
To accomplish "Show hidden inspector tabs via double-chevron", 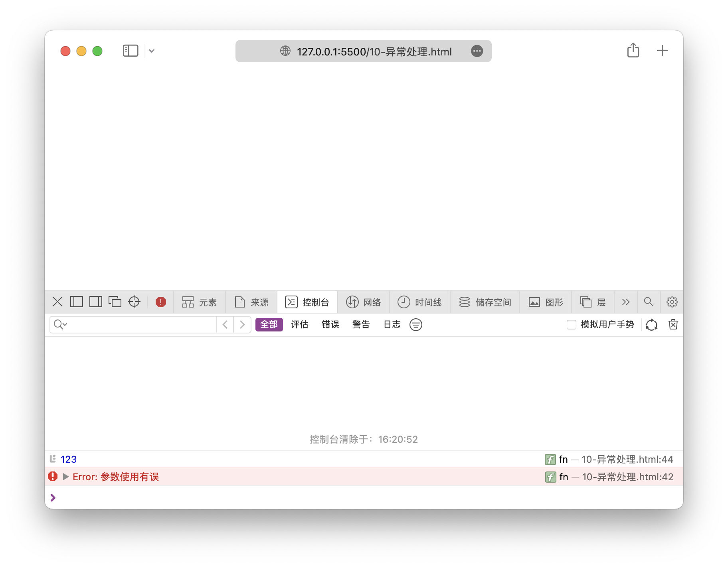I will click(625, 302).
